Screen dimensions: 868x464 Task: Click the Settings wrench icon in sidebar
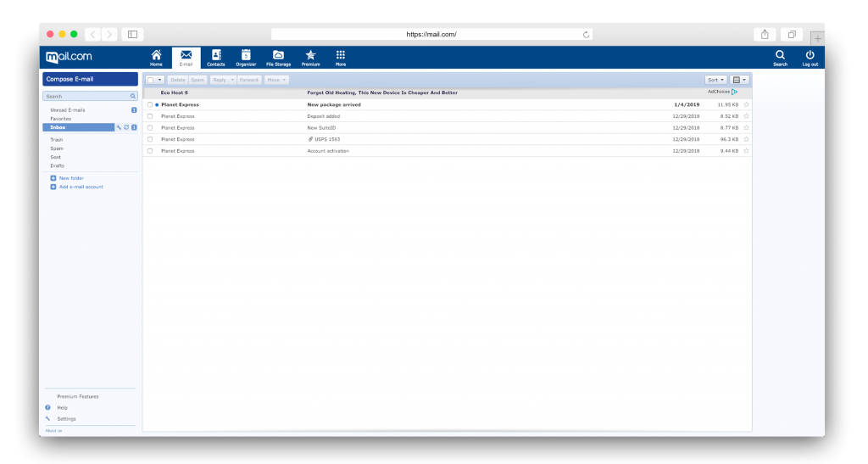coord(47,418)
